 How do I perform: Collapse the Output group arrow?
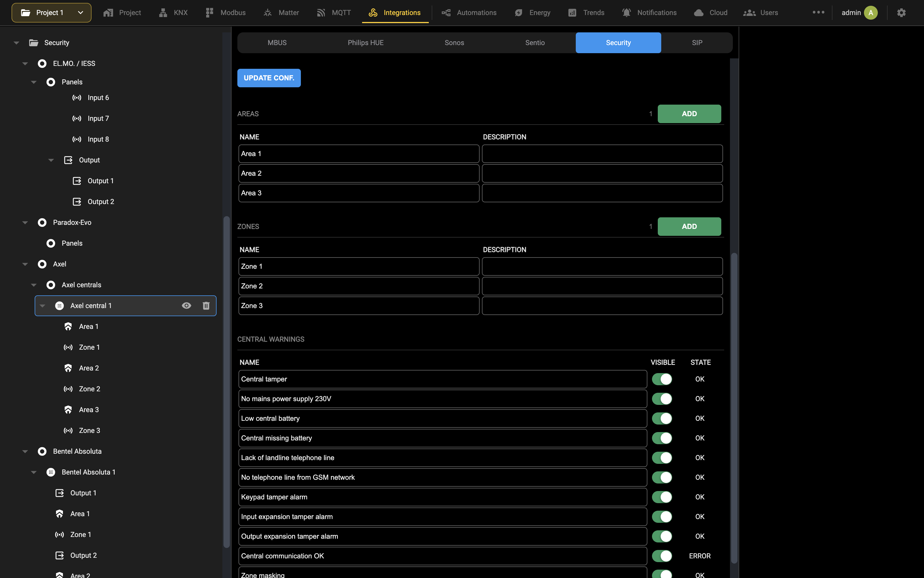51,160
